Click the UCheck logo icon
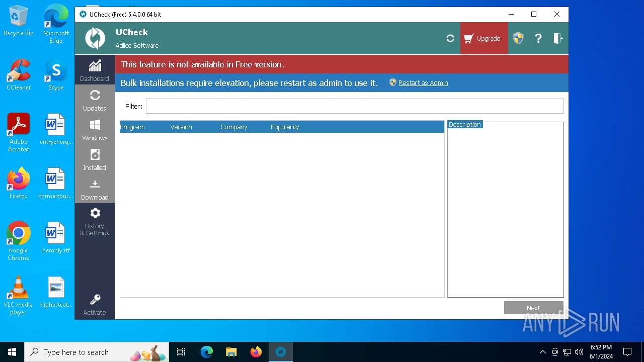644x362 pixels. (x=95, y=38)
